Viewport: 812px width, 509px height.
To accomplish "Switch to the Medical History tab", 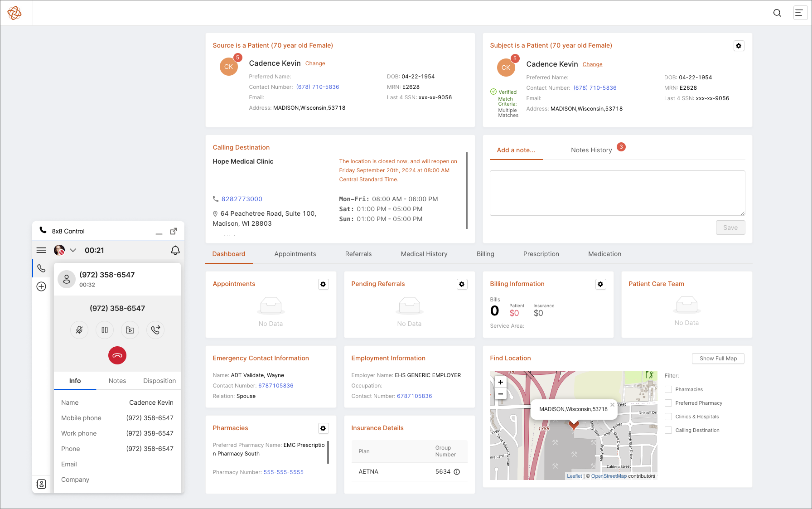I will coord(424,254).
